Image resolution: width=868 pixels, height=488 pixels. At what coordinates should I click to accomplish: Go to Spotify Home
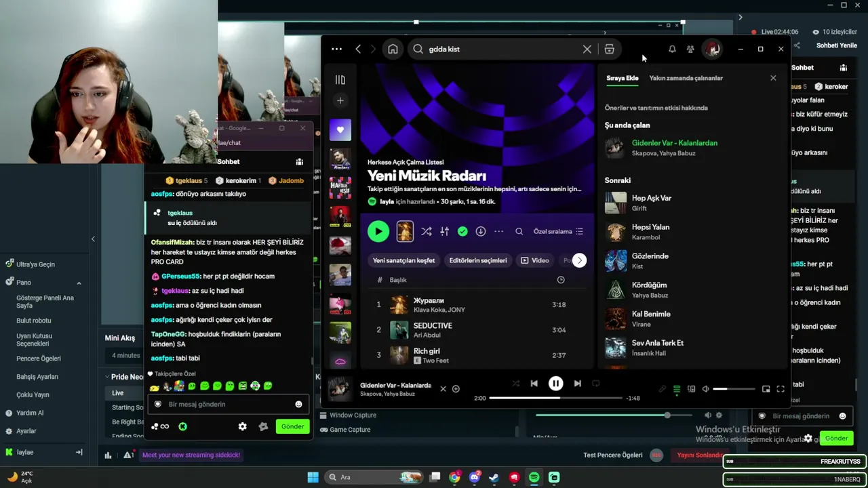(393, 49)
